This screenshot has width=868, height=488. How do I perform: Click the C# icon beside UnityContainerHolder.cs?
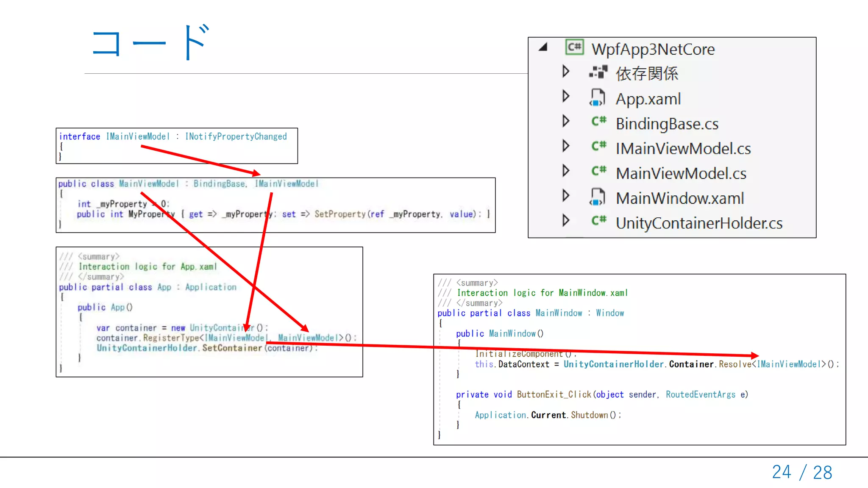(599, 221)
